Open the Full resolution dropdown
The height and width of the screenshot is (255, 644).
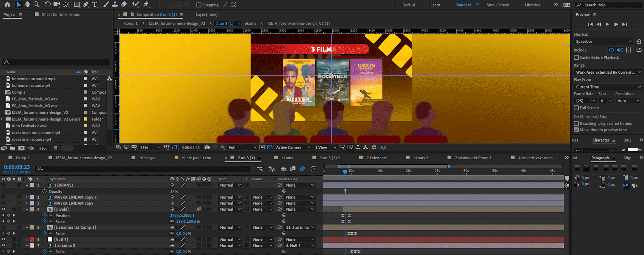[242, 147]
